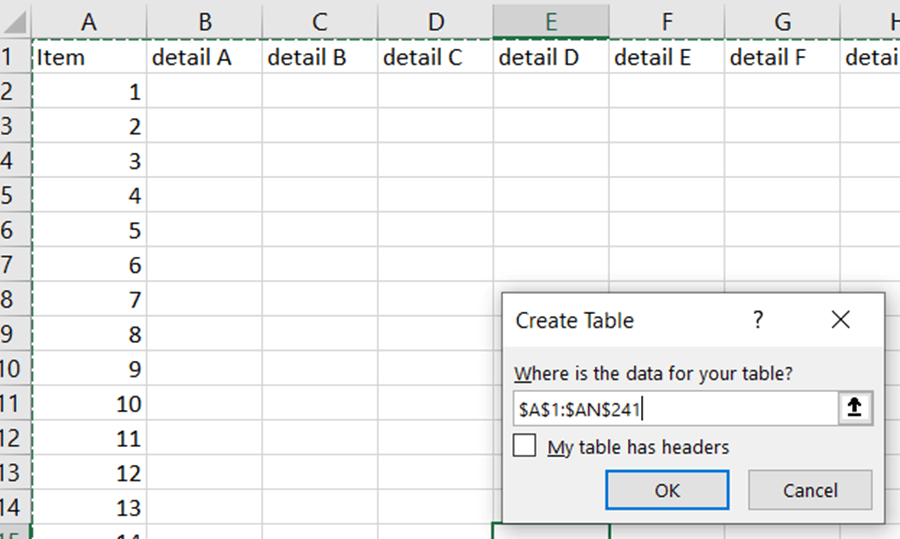Select row 13 header
The height and width of the screenshot is (539, 900).
15,472
